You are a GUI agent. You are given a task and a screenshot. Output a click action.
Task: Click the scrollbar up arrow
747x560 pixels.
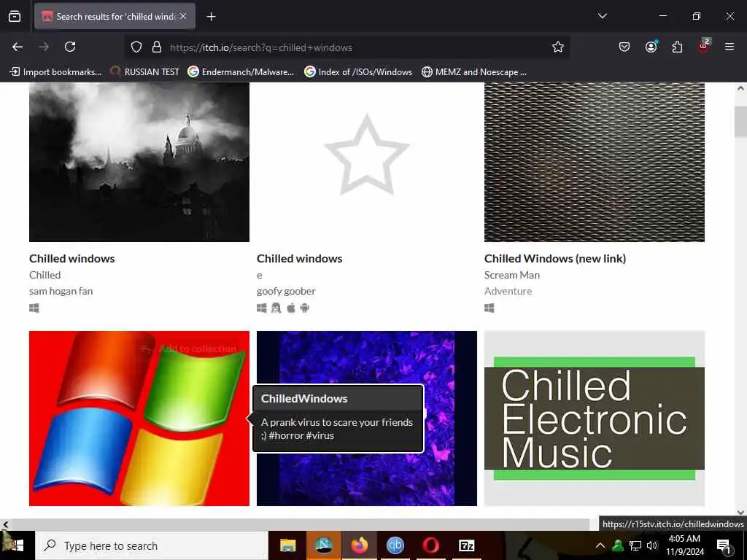[740, 88]
